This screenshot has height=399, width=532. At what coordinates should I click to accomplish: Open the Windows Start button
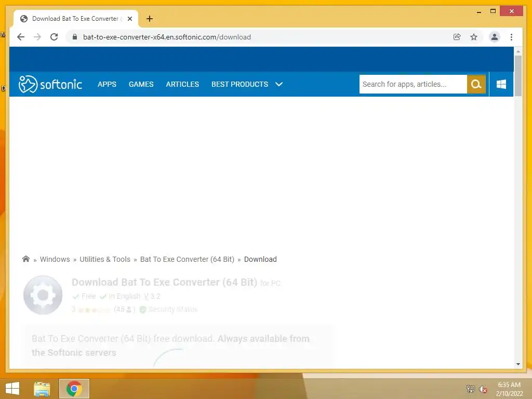click(12, 389)
